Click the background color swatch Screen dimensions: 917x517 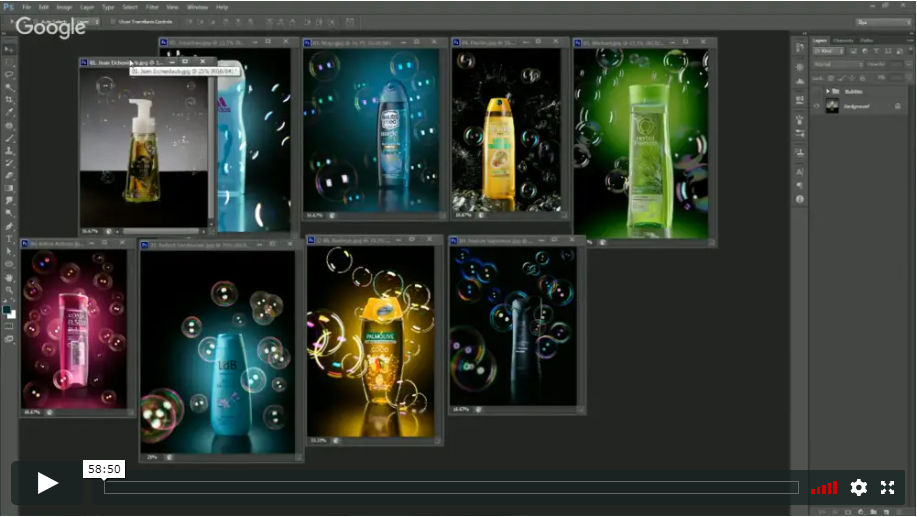pyautogui.click(x=12, y=315)
